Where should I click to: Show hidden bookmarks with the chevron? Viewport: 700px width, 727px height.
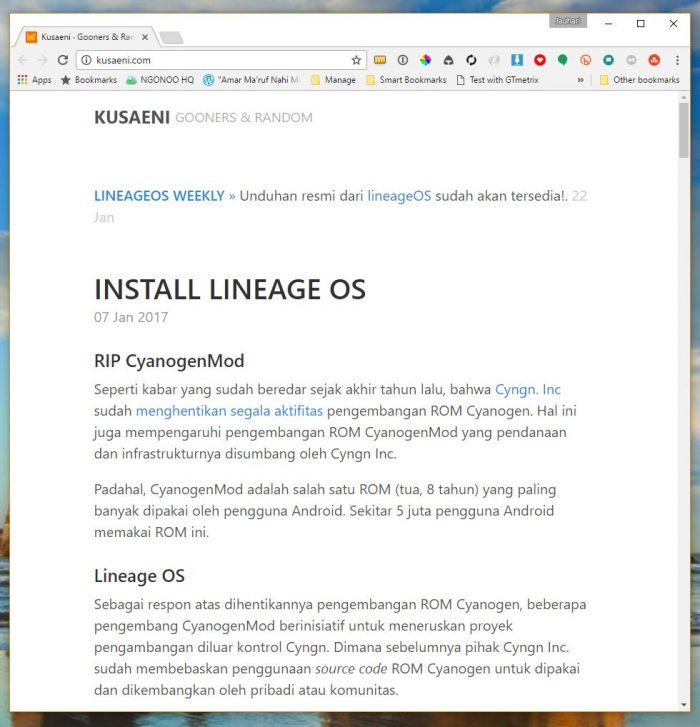pos(580,80)
